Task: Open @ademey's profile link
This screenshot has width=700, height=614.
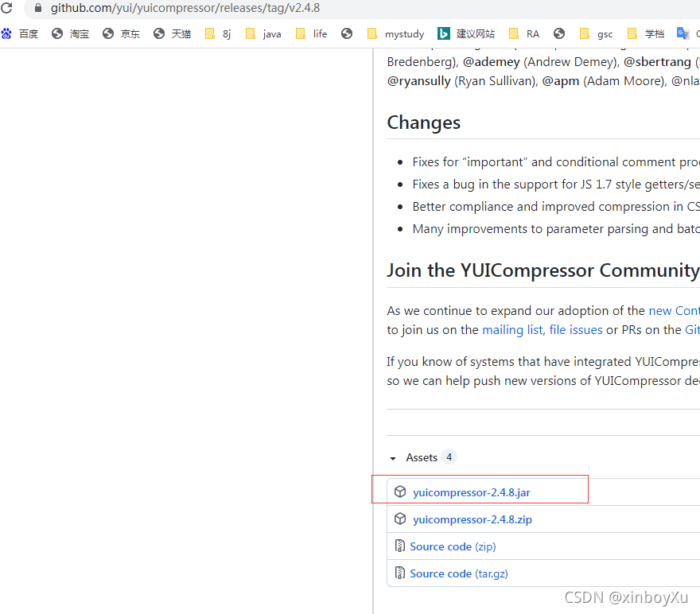Action: click(491, 61)
